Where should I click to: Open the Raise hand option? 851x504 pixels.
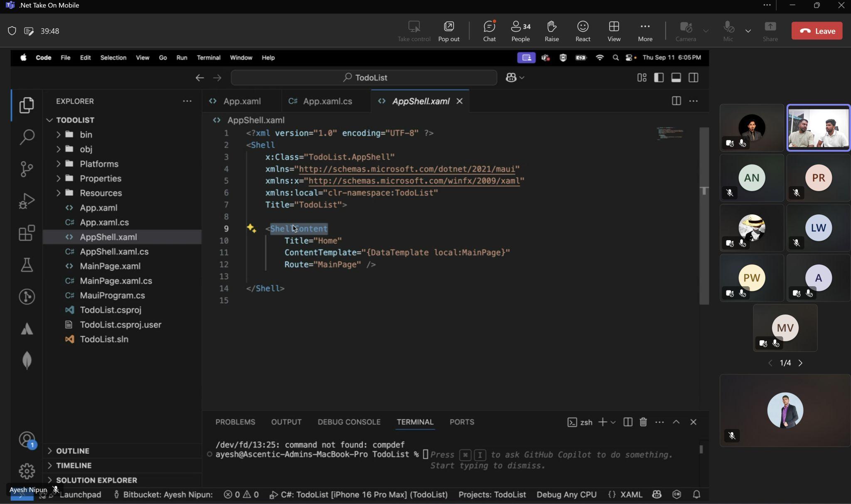pyautogui.click(x=551, y=31)
